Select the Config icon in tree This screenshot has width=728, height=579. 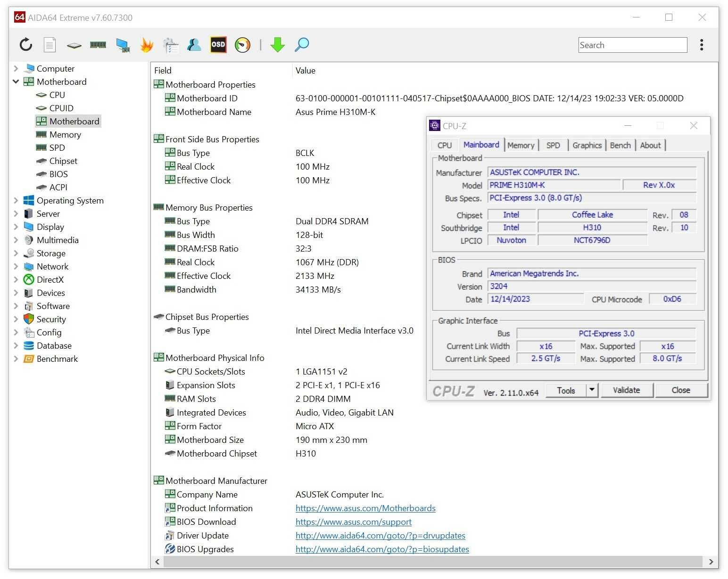[x=29, y=332]
